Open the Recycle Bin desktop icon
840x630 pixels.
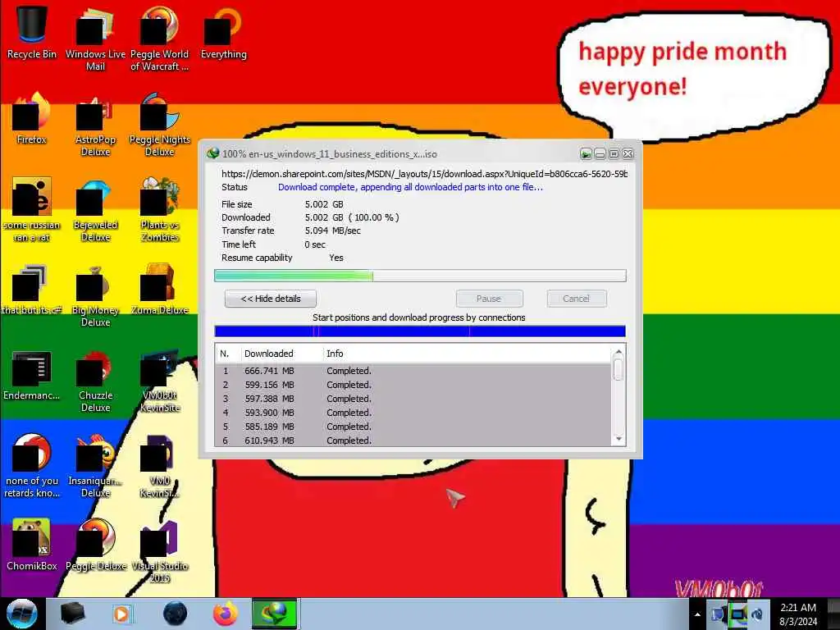[x=32, y=32]
